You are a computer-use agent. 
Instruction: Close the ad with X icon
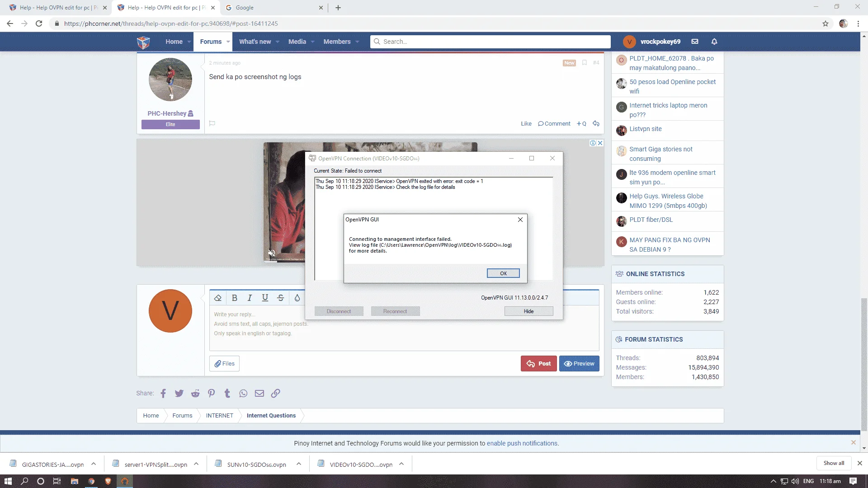600,143
